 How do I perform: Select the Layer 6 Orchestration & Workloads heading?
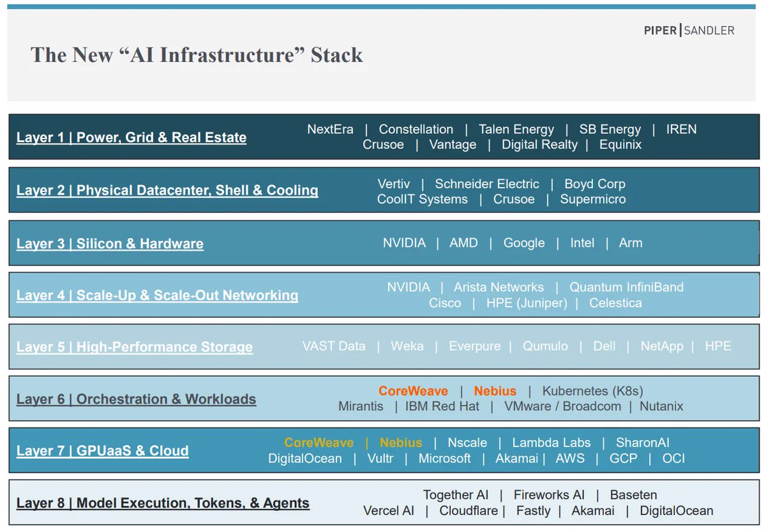coord(136,399)
